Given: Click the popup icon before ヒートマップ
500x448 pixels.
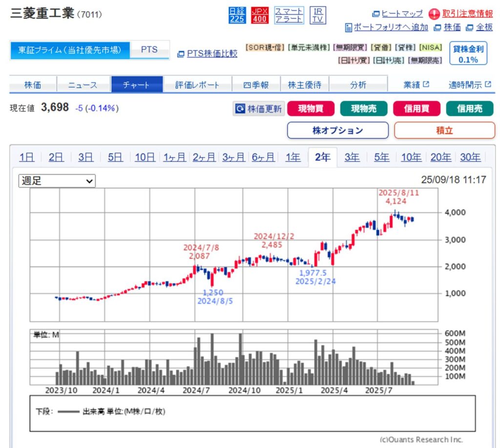Looking at the screenshot, I should [x=376, y=14].
